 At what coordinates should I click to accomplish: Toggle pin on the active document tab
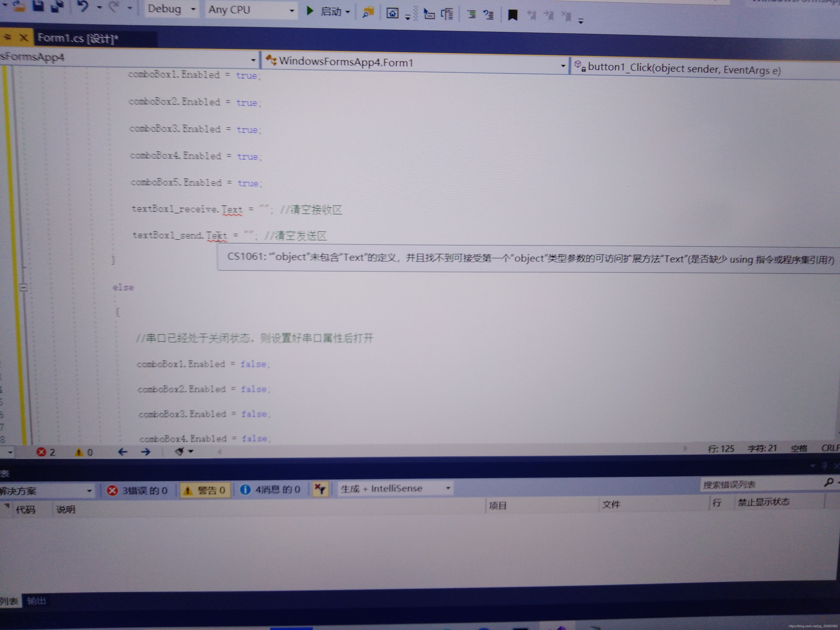7,37
